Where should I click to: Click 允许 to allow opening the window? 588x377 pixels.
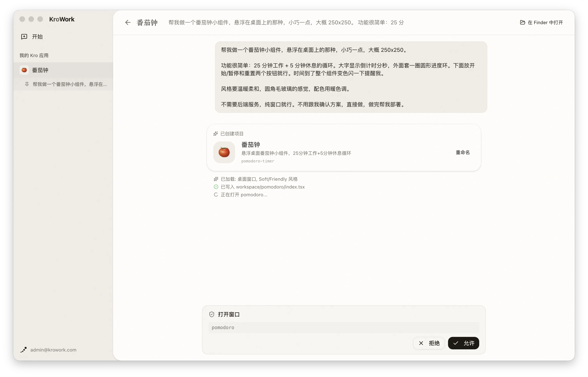pos(463,343)
